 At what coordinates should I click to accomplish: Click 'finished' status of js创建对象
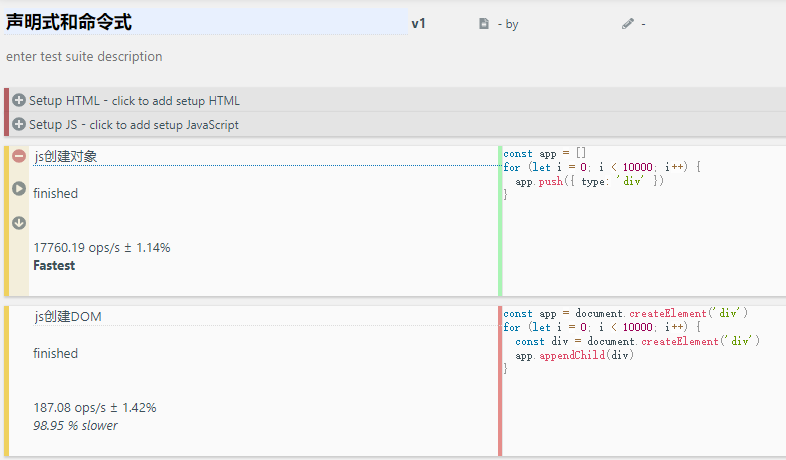coord(56,193)
